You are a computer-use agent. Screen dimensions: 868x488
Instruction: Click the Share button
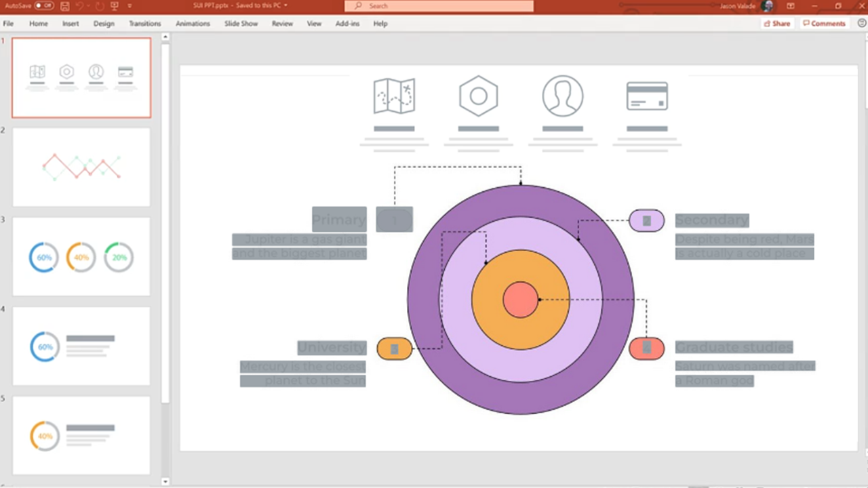pos(777,23)
